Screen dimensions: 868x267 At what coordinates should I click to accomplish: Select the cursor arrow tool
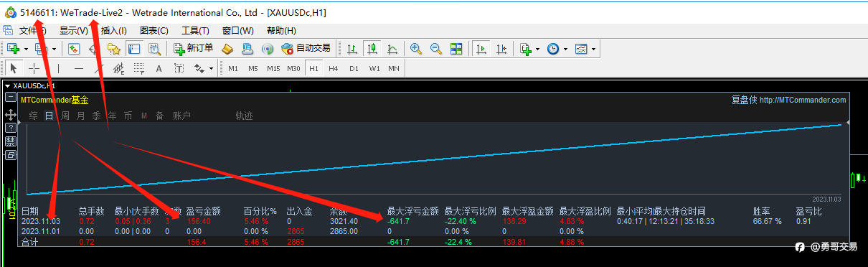click(x=14, y=68)
